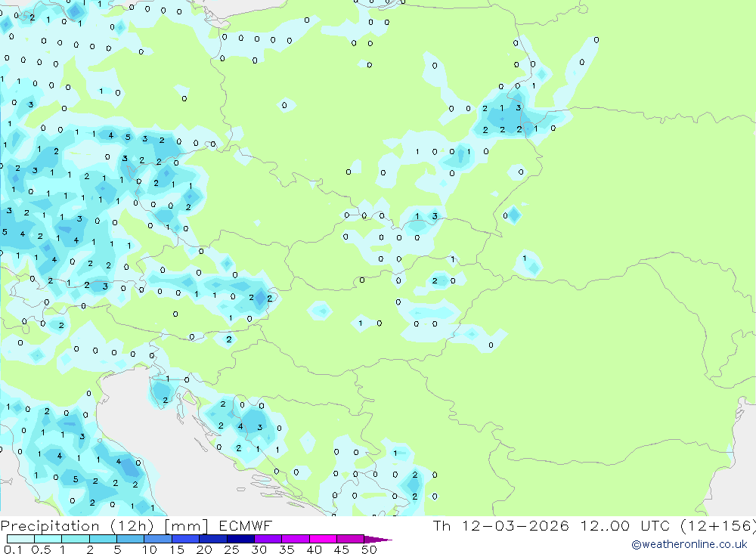
Task: Click the legend label '20'
Action: (x=204, y=549)
